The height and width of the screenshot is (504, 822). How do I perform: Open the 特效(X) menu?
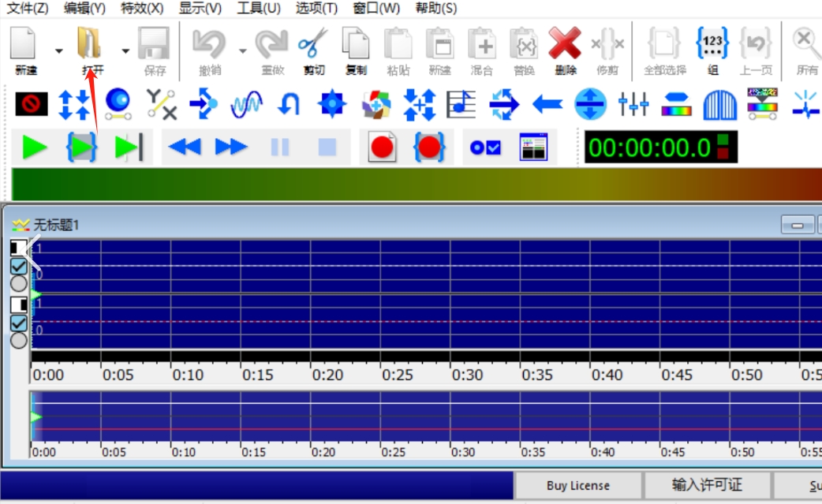(x=142, y=9)
